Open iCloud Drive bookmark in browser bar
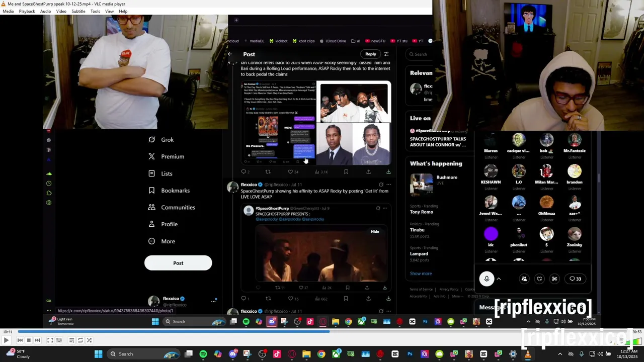This screenshot has width=644, height=362. 333,41
